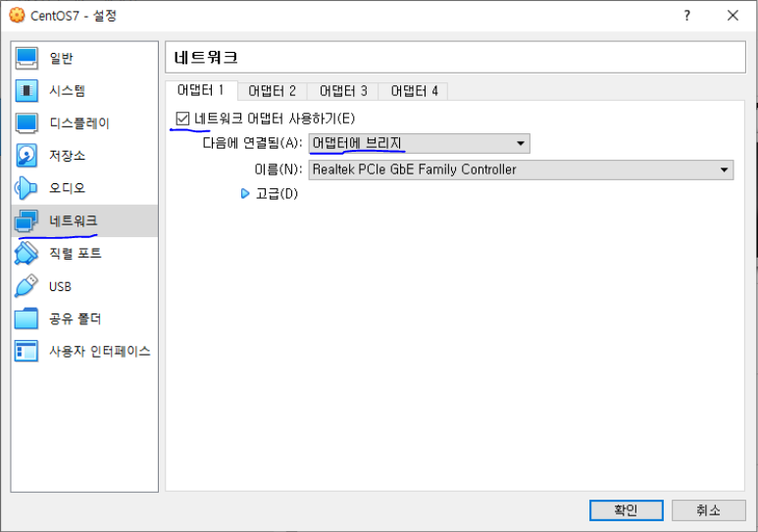The width and height of the screenshot is (758, 532).
Task: Open the 공유 폴더 label
Action: pos(76,318)
